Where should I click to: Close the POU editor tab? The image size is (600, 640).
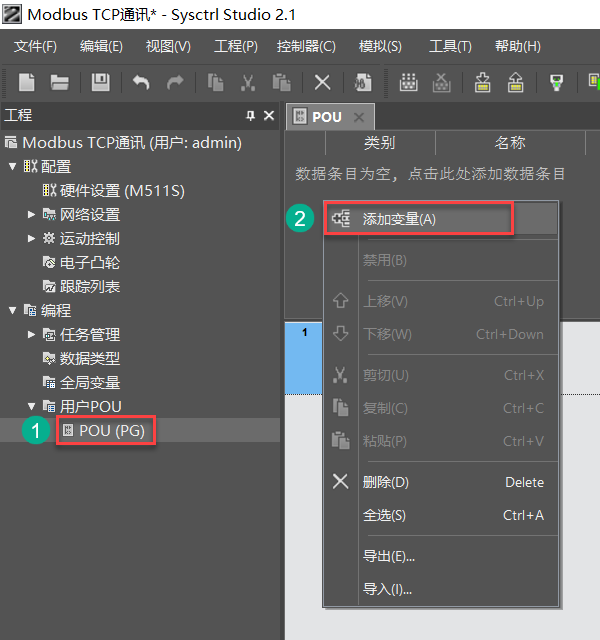pyautogui.click(x=359, y=118)
